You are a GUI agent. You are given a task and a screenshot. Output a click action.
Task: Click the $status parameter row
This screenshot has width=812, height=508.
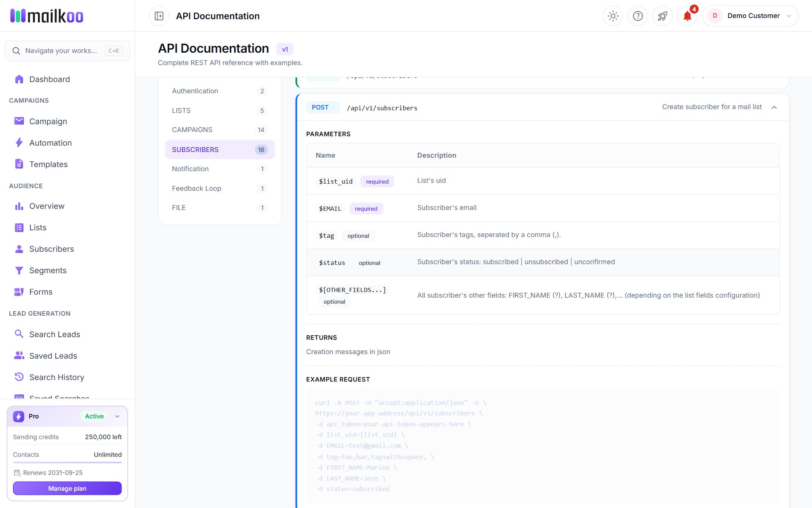tap(543, 262)
